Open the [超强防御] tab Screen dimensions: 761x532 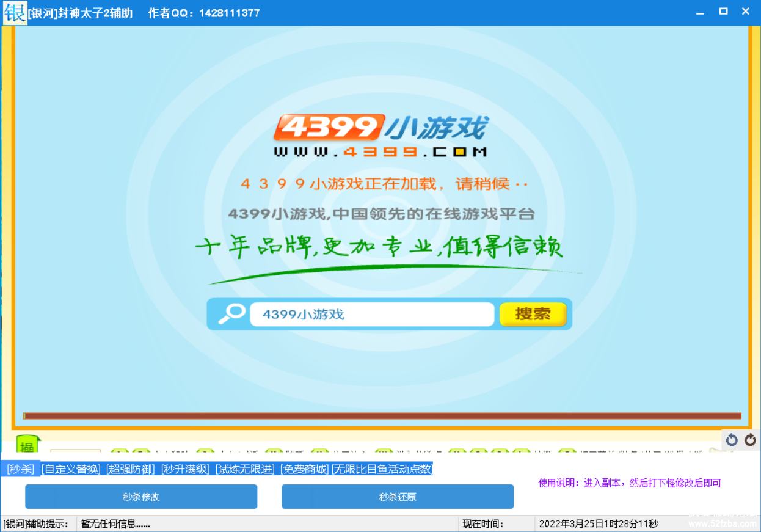[130, 469]
